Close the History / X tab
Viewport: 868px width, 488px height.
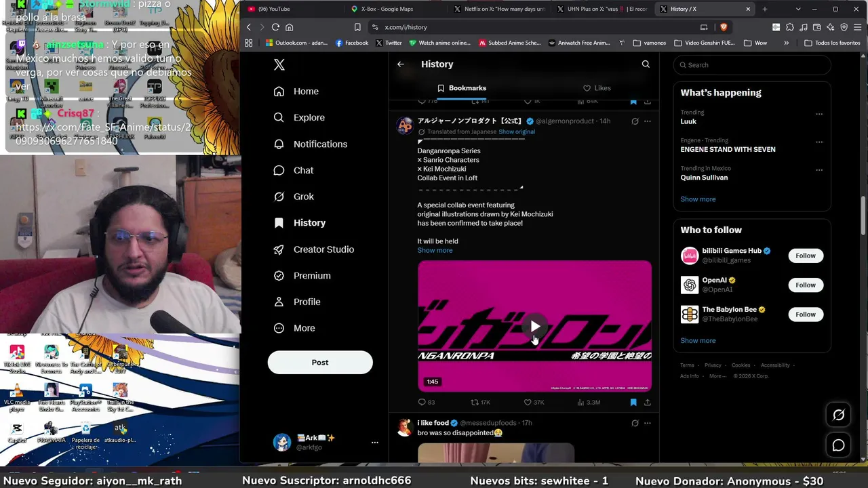tap(748, 9)
